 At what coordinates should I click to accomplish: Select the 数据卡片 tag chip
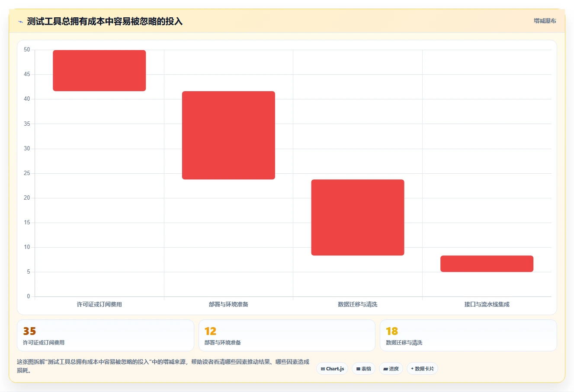(422, 369)
